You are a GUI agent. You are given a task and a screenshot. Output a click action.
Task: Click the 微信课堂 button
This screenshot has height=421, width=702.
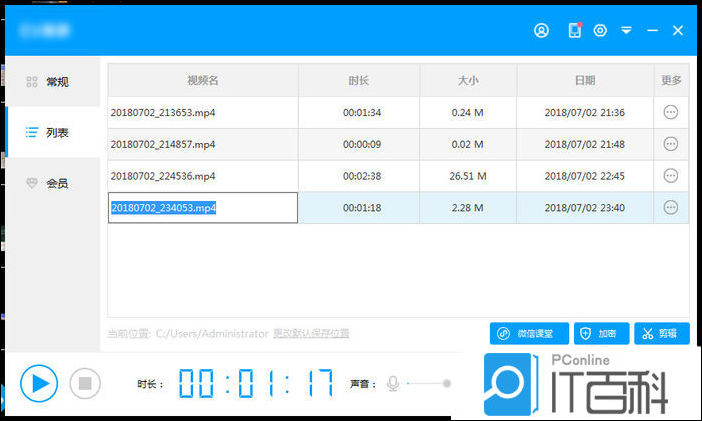click(x=529, y=334)
